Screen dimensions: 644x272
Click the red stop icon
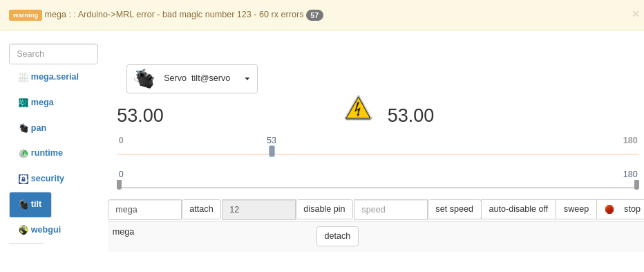click(609, 210)
